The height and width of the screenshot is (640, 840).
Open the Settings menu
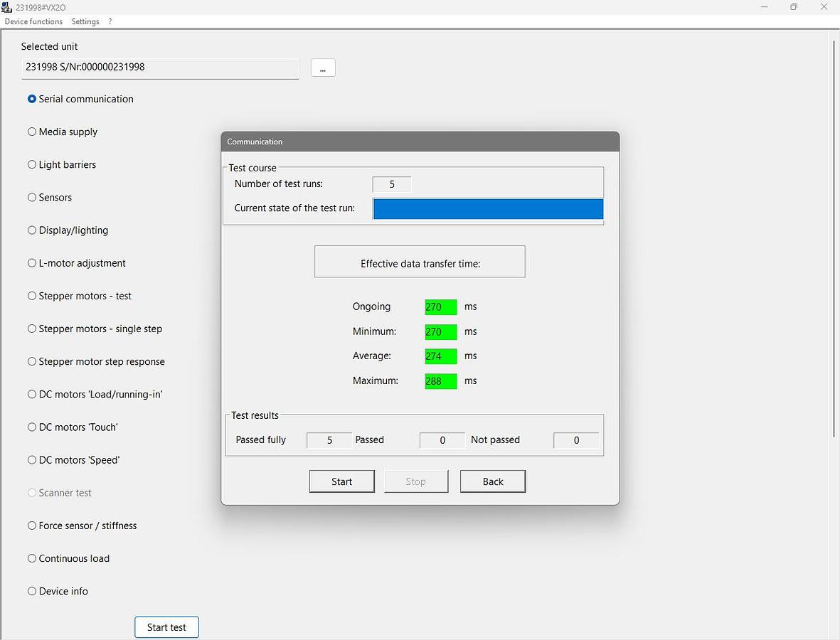85,21
